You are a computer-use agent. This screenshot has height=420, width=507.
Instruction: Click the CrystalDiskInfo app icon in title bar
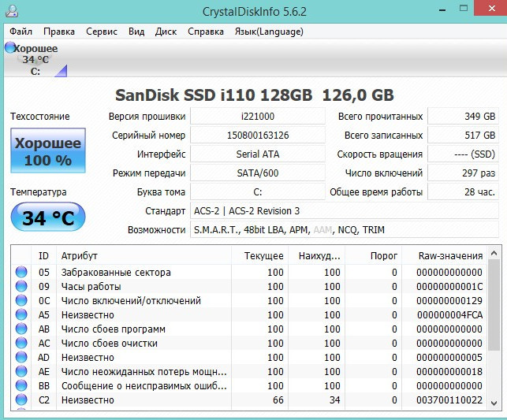[11, 11]
